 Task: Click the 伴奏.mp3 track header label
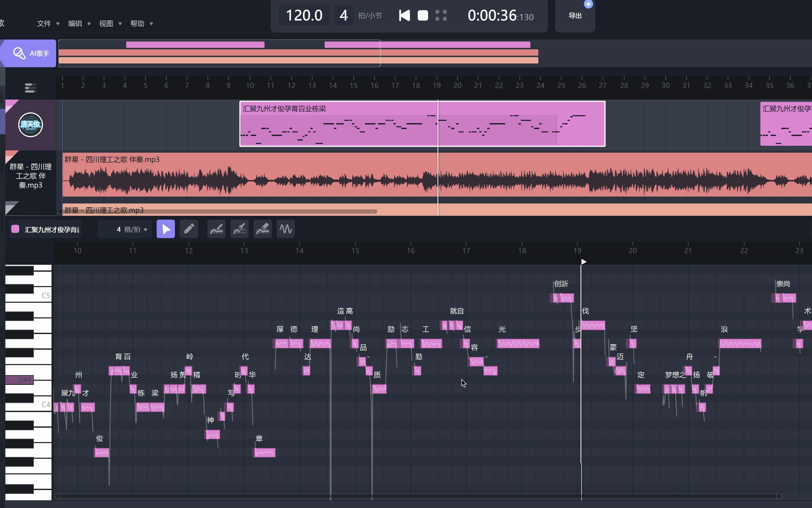click(31, 176)
